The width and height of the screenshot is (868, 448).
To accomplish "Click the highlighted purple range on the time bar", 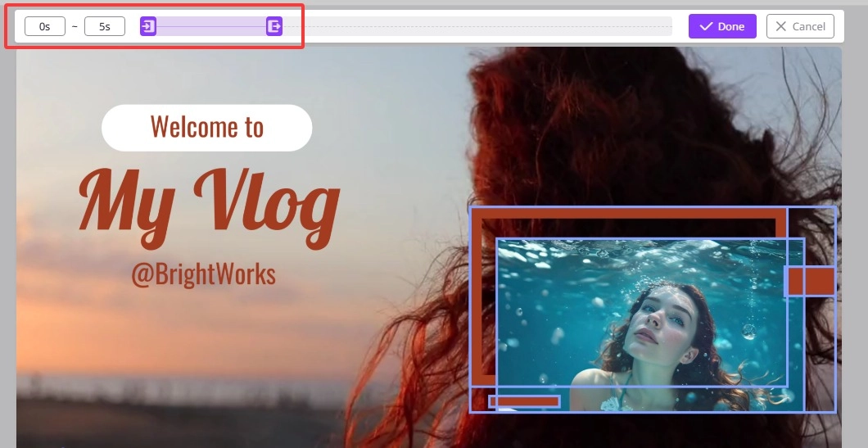I will (x=211, y=26).
